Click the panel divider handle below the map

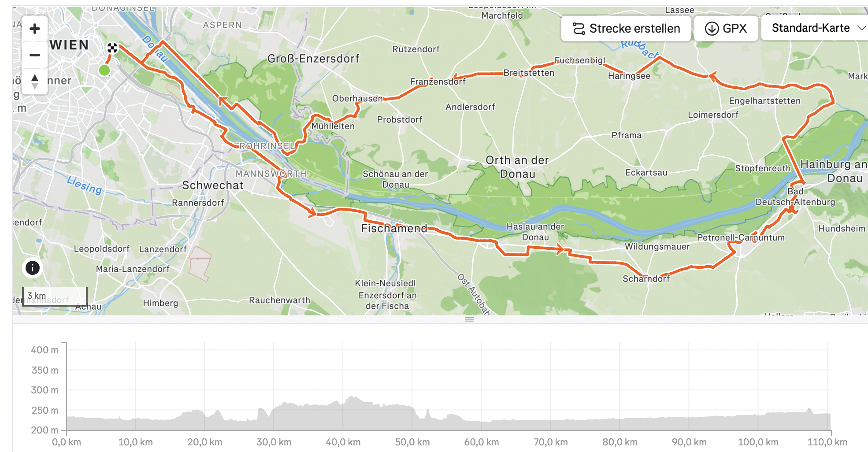tap(469, 319)
